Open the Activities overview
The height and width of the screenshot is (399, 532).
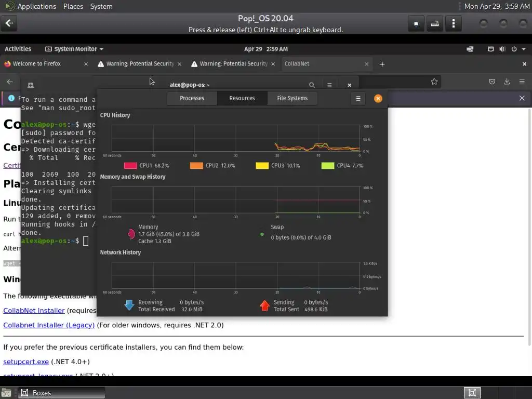18,49
